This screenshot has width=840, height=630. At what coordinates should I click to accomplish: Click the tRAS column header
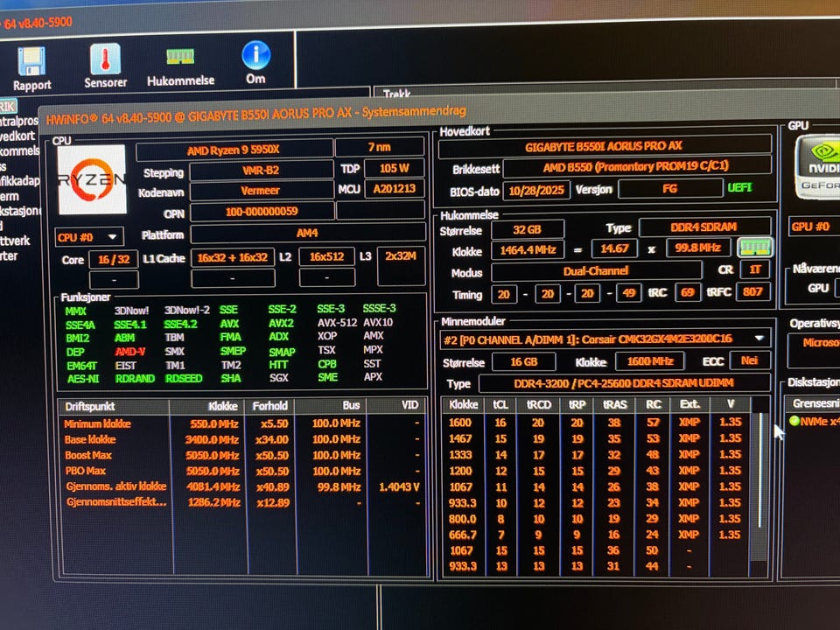tap(614, 404)
